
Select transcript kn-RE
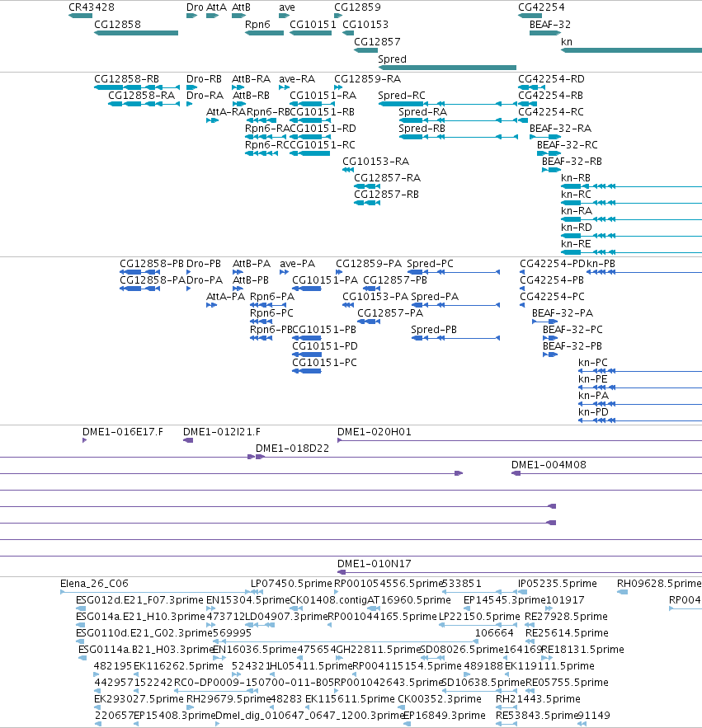pos(631,252)
